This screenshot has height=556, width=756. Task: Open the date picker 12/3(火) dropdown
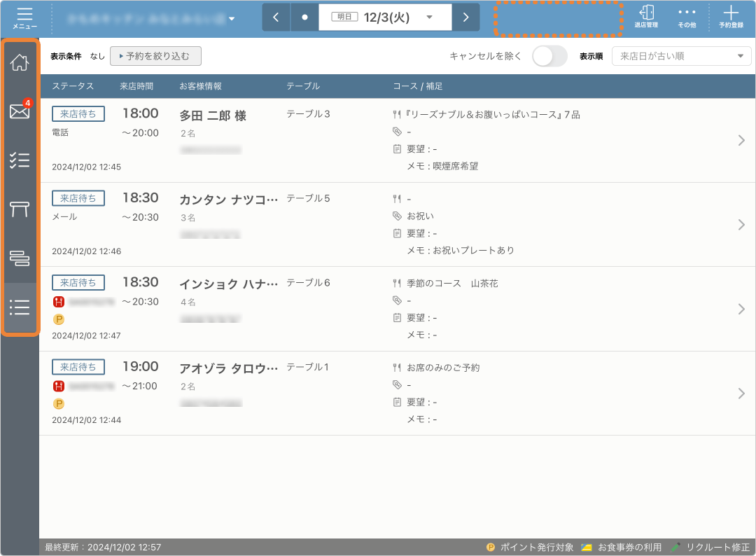[x=385, y=18]
